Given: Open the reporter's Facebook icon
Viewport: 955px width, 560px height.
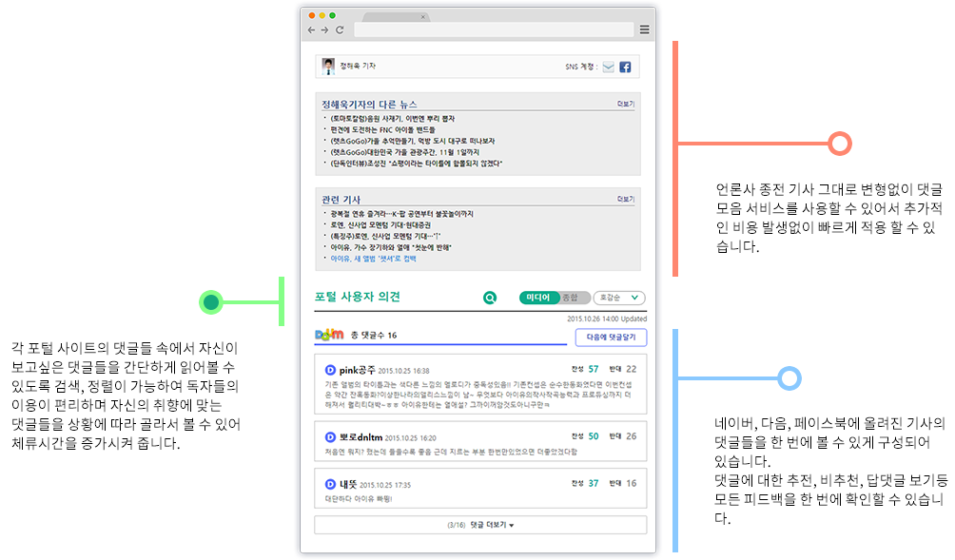Looking at the screenshot, I should tap(625, 67).
